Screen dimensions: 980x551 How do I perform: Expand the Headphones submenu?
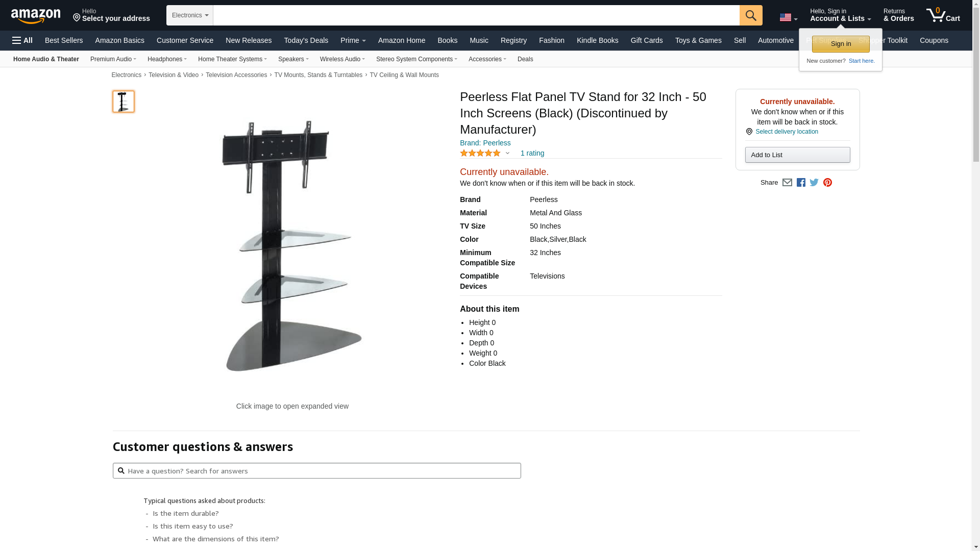[x=167, y=59]
